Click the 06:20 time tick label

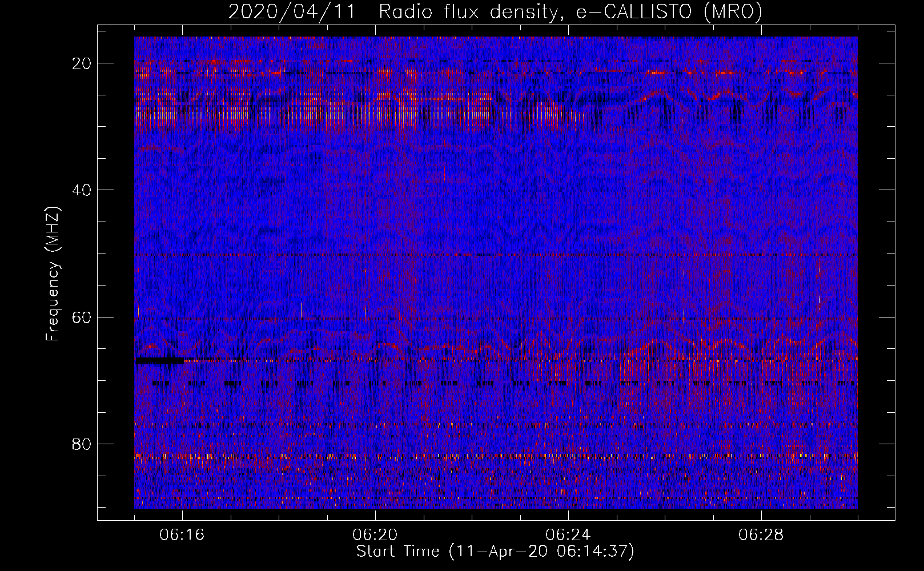coord(375,535)
